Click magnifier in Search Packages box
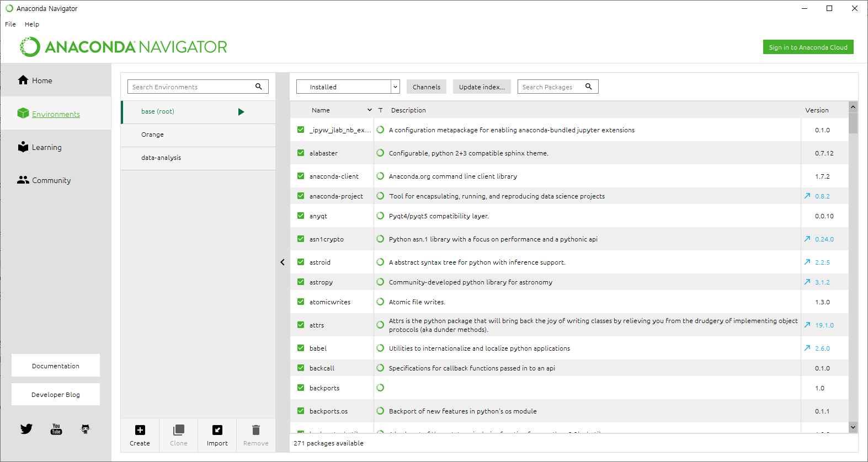This screenshot has width=868, height=462. pos(589,87)
